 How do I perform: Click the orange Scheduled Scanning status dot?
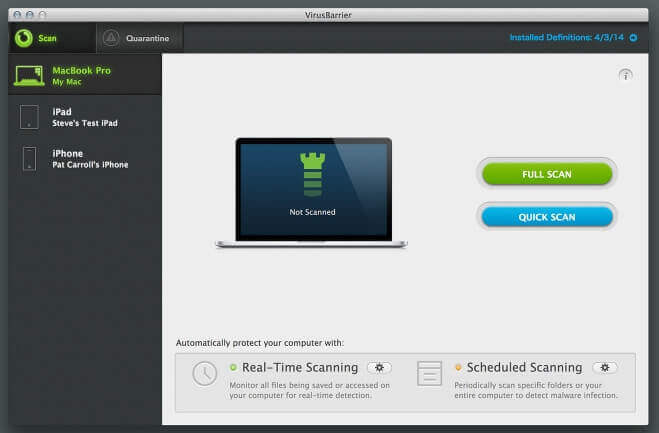(458, 367)
